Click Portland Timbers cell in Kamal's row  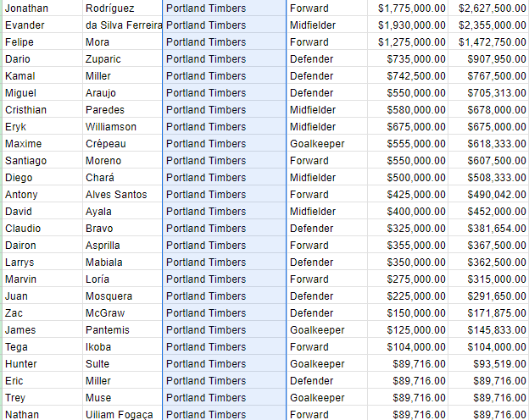[224, 76]
